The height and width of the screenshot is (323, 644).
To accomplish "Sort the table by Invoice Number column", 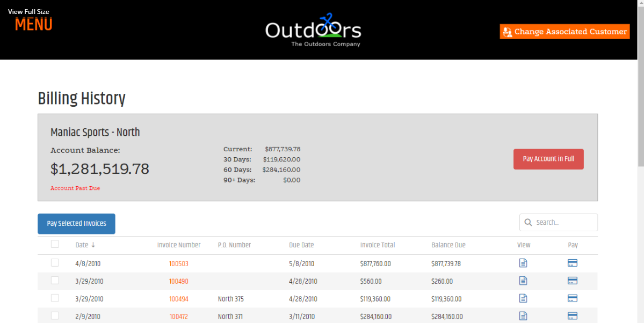I will 178,245.
